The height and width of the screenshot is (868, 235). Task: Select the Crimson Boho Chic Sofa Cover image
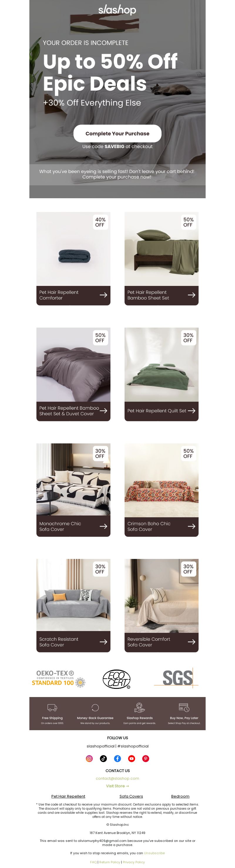pos(161,480)
